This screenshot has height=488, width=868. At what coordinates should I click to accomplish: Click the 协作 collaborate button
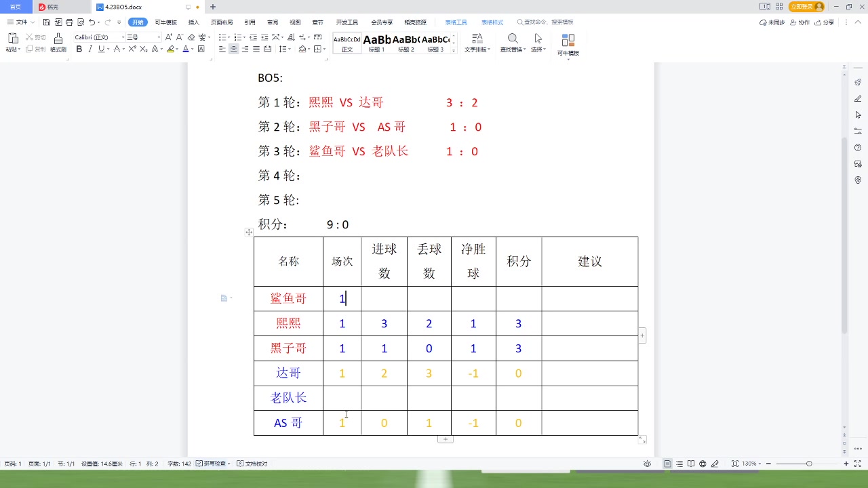pos(800,22)
